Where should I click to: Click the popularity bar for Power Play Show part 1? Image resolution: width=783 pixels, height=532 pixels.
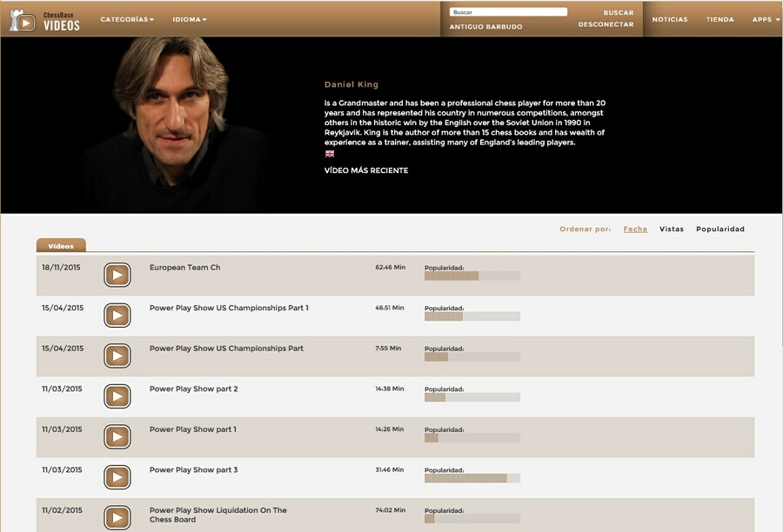472,437
